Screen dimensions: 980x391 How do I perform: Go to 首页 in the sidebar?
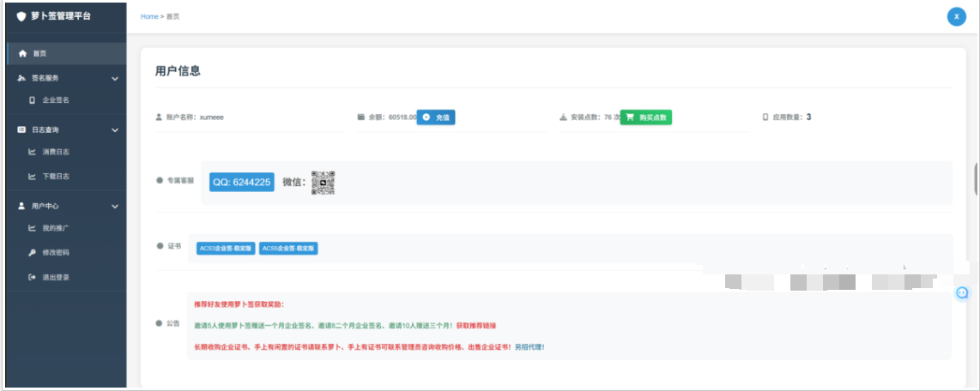pyautogui.click(x=66, y=54)
